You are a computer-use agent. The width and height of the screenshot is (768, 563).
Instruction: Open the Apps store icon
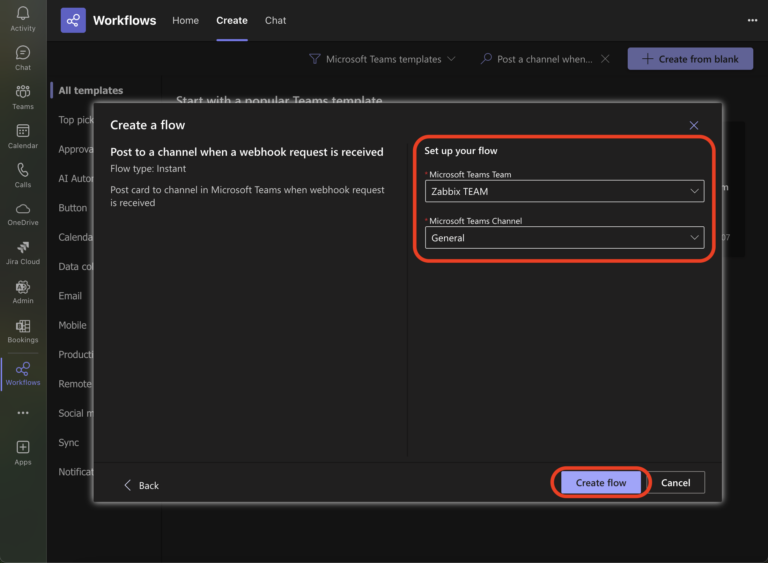22,452
